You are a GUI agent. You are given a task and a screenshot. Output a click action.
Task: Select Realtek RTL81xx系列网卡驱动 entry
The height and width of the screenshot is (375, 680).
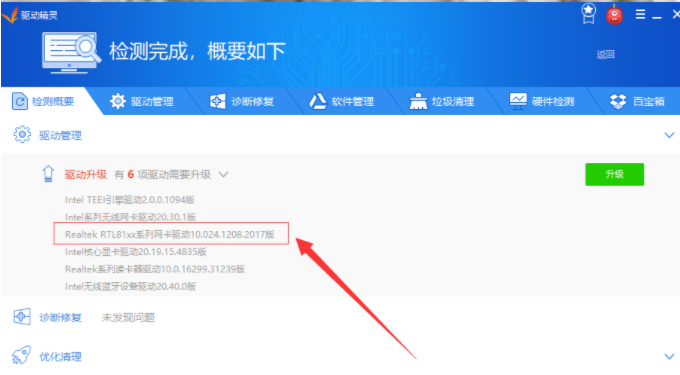[x=170, y=234]
